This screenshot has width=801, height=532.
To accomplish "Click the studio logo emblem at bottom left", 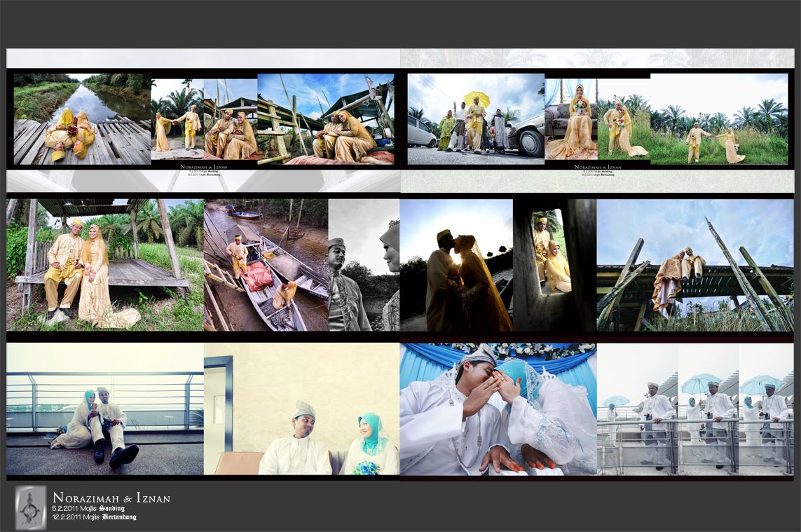I will click(31, 507).
